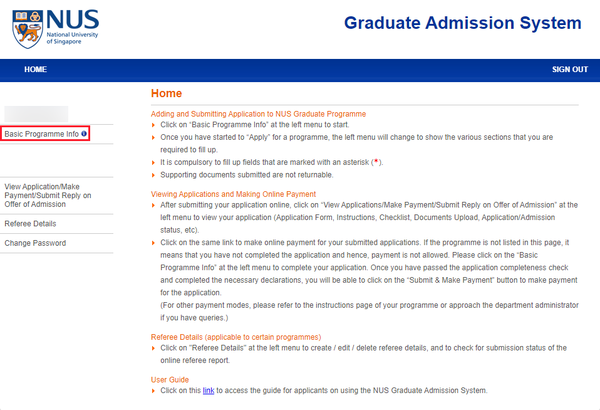Go to HOME in the navigation bar
600x410 pixels.
tap(35, 70)
